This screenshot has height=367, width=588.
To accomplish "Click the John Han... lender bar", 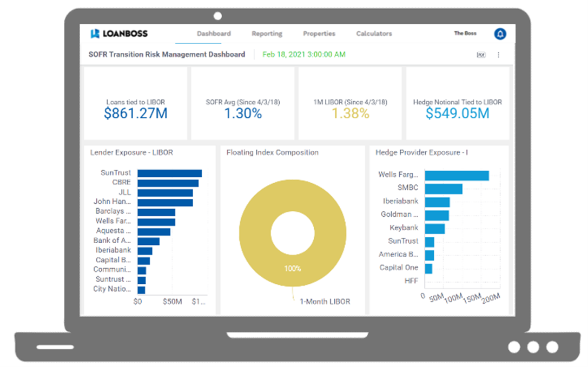I will (165, 203).
